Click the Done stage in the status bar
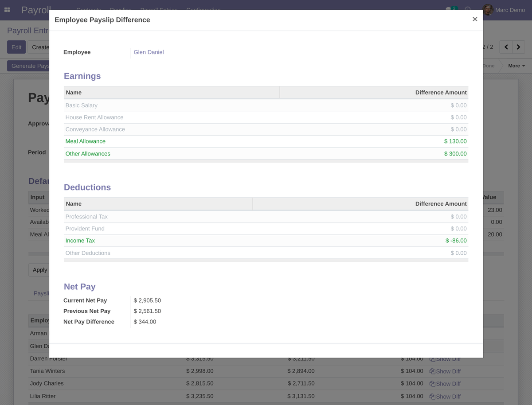The height and width of the screenshot is (405, 532). point(488,66)
